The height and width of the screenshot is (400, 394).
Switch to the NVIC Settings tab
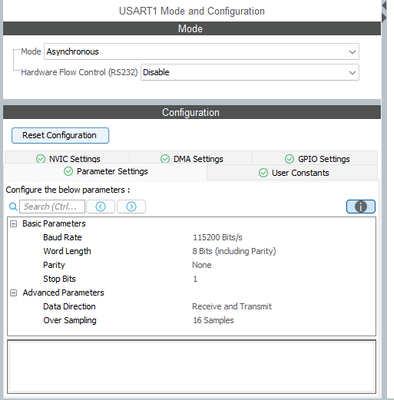coord(68,158)
